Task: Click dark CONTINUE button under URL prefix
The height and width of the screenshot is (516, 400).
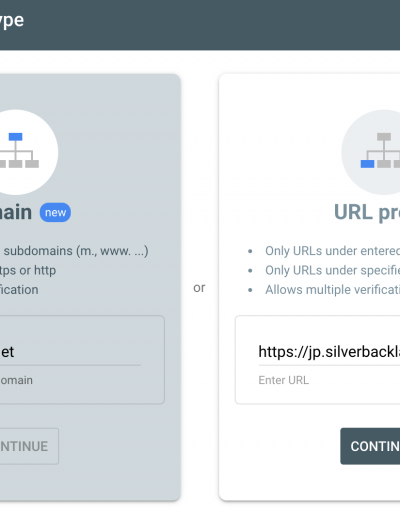Action: click(370, 446)
